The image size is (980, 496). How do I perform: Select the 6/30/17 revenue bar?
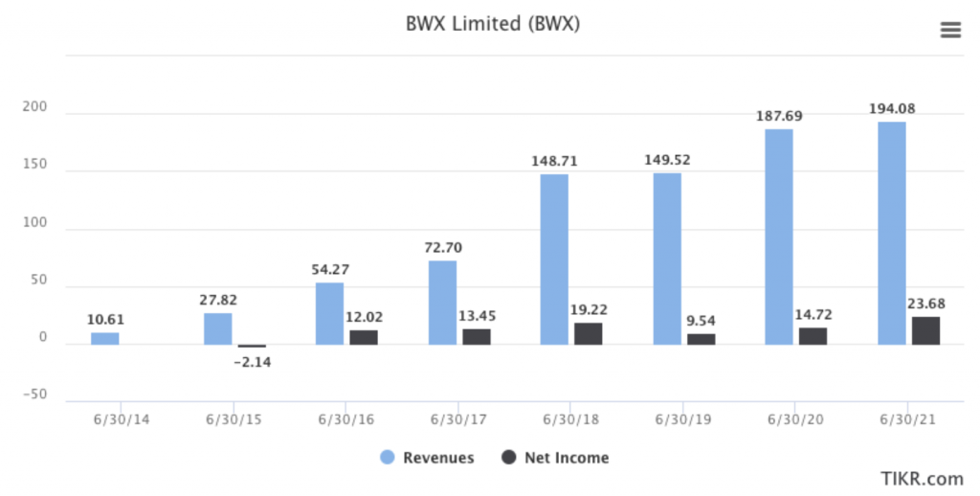tap(442, 303)
